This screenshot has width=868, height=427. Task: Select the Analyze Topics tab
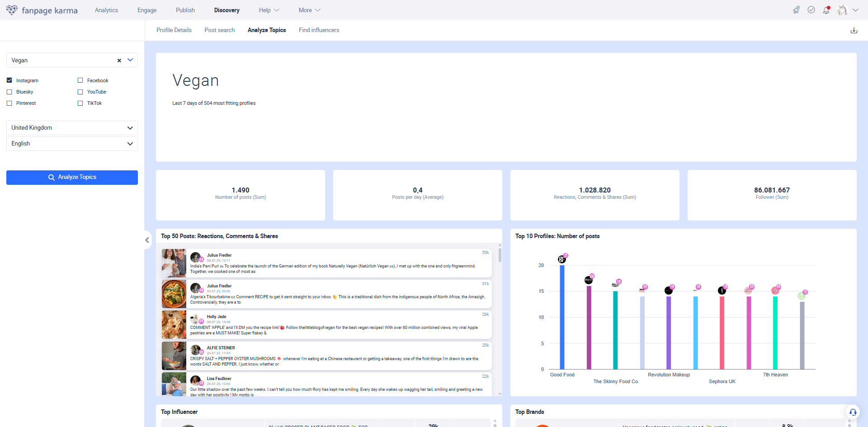[x=267, y=30]
